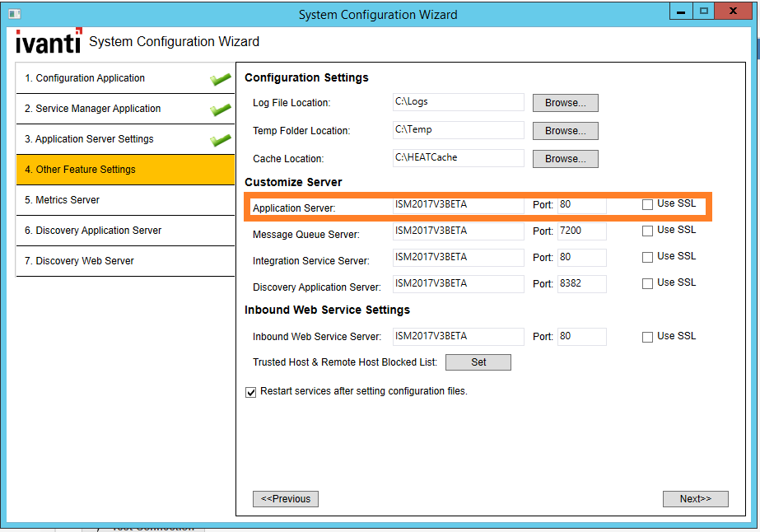Click the Next>> button
Screen dimensions: 760x532
tap(695, 499)
